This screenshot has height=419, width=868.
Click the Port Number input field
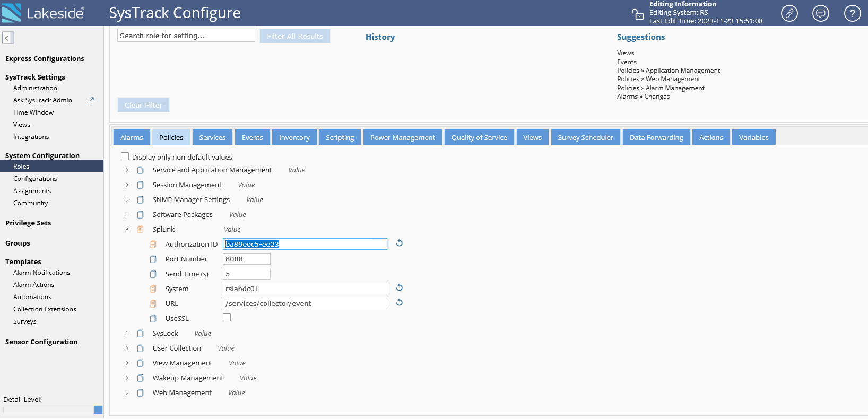(247, 259)
